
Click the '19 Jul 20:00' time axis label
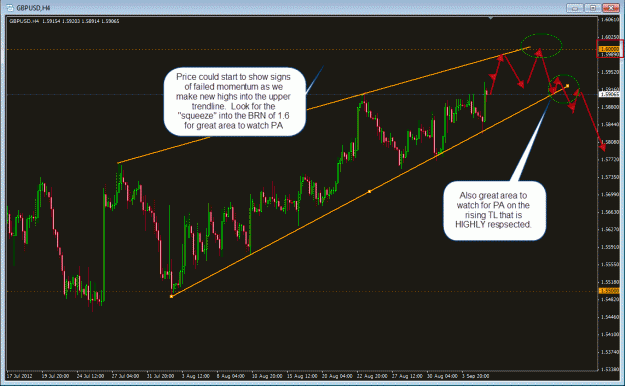(55, 376)
